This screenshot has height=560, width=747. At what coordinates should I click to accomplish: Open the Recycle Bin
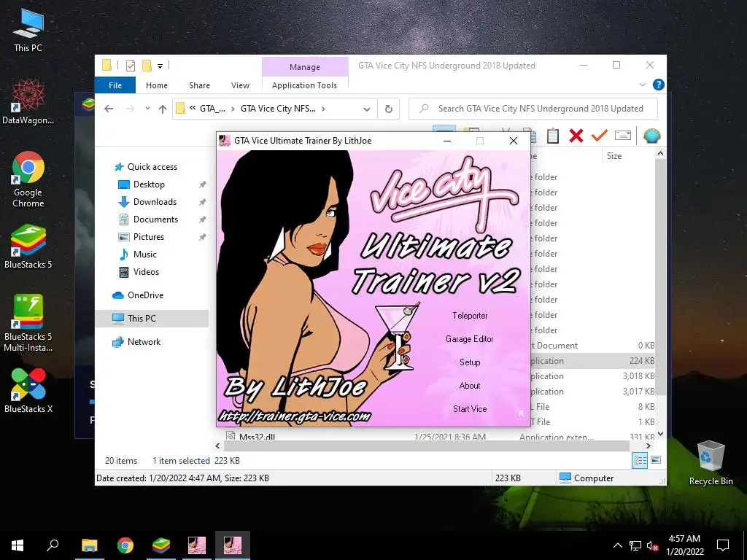(x=711, y=463)
